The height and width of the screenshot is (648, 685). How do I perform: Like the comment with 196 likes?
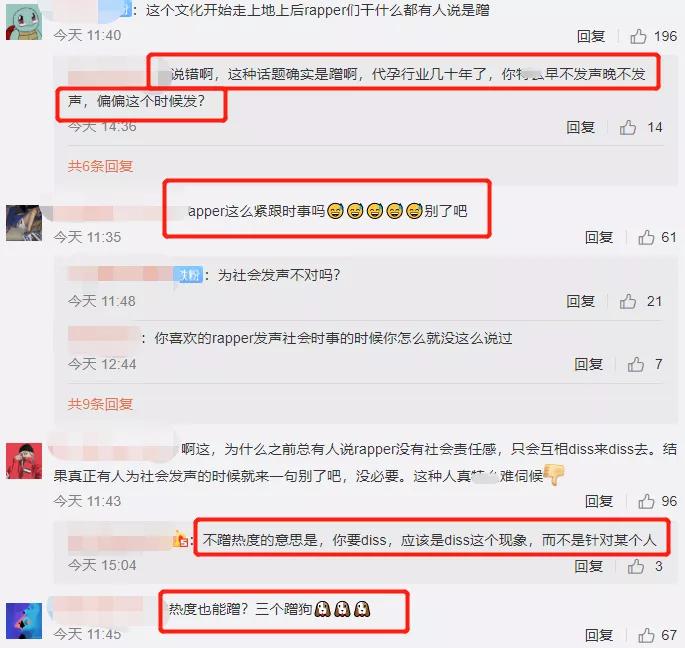click(638, 36)
